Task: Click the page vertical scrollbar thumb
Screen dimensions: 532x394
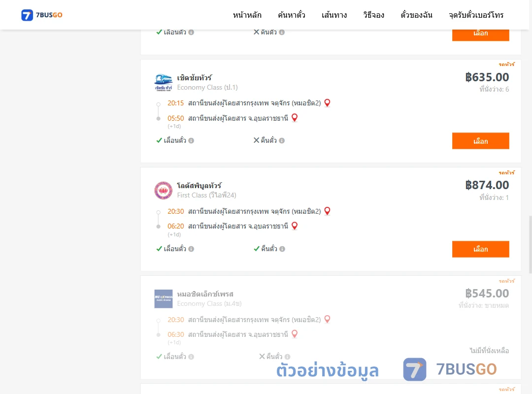Action: (531, 244)
